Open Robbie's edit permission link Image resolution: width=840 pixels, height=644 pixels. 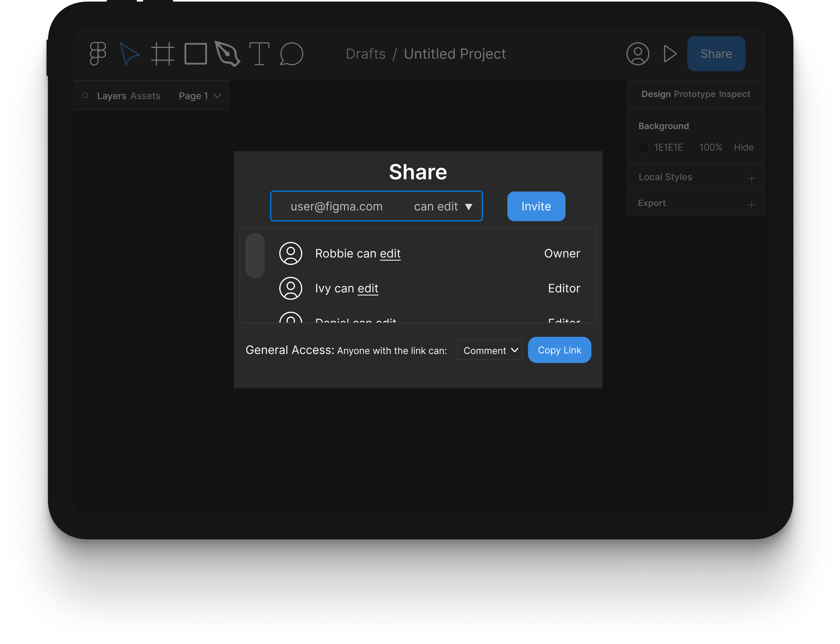(x=390, y=254)
